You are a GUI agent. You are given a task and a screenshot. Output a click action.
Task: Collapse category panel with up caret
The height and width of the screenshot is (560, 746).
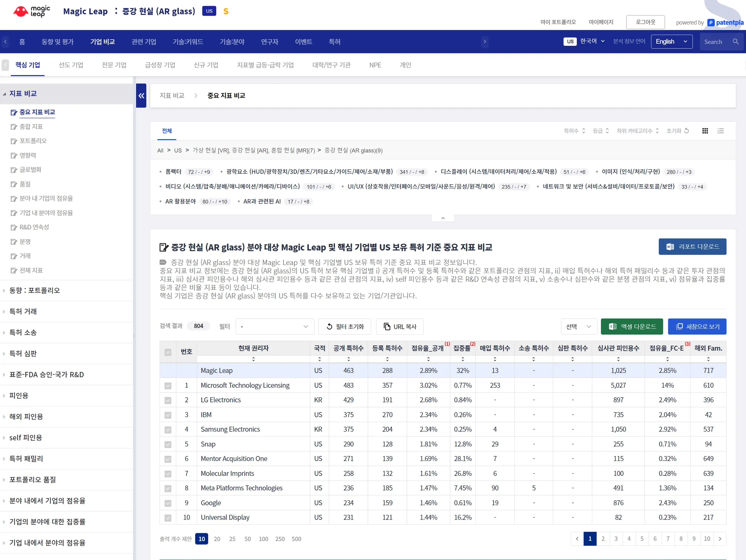[443, 218]
